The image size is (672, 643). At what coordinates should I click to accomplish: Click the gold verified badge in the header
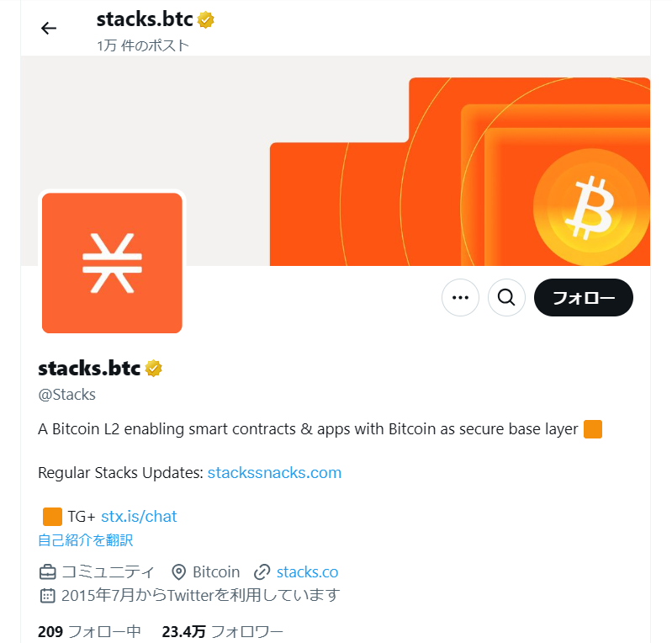(x=206, y=19)
